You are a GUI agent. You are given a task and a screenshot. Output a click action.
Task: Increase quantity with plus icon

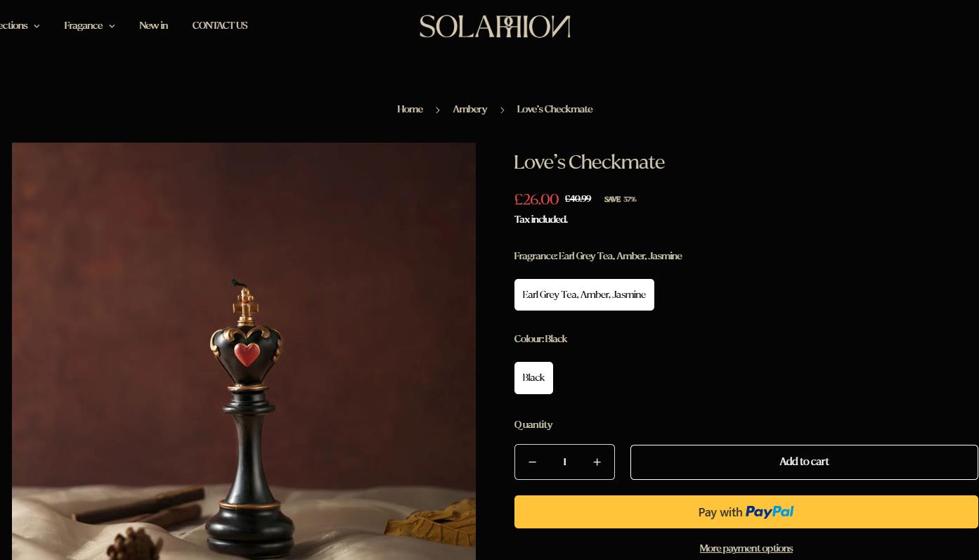pos(597,462)
